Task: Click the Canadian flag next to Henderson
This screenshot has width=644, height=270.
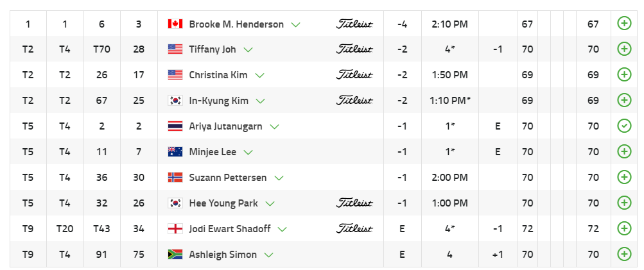Action: [175, 24]
